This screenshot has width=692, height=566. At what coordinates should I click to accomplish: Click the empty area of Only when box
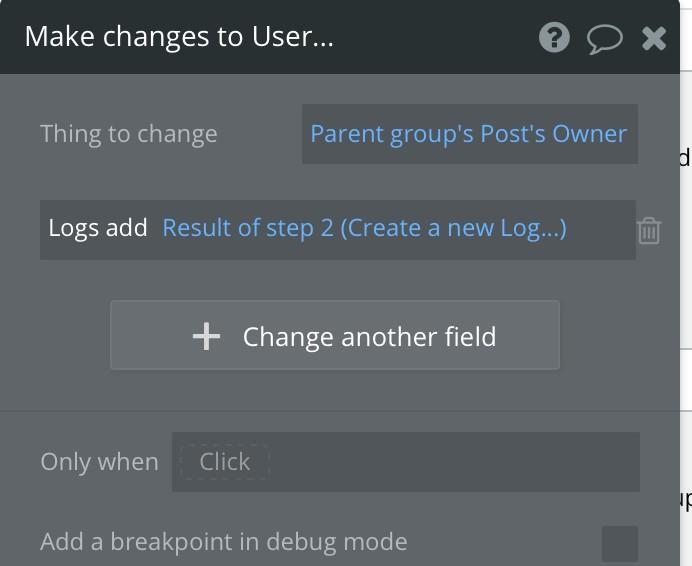455,462
